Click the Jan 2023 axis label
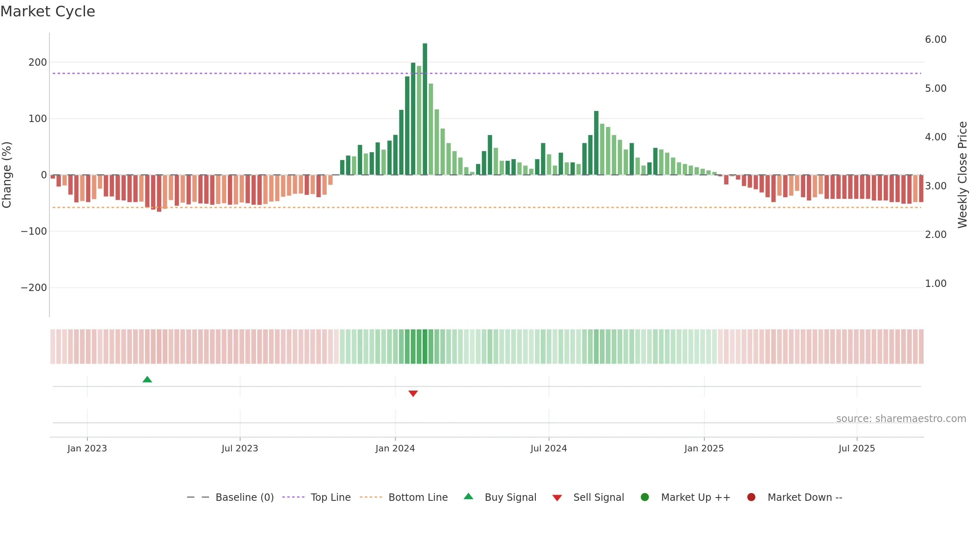 (x=87, y=449)
